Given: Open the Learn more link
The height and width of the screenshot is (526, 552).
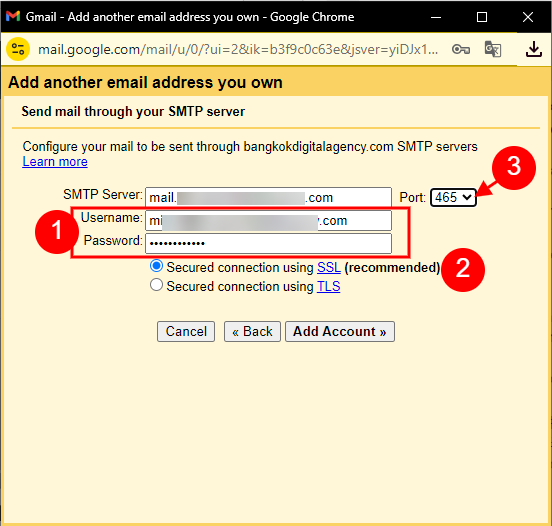Looking at the screenshot, I should click(x=55, y=162).
